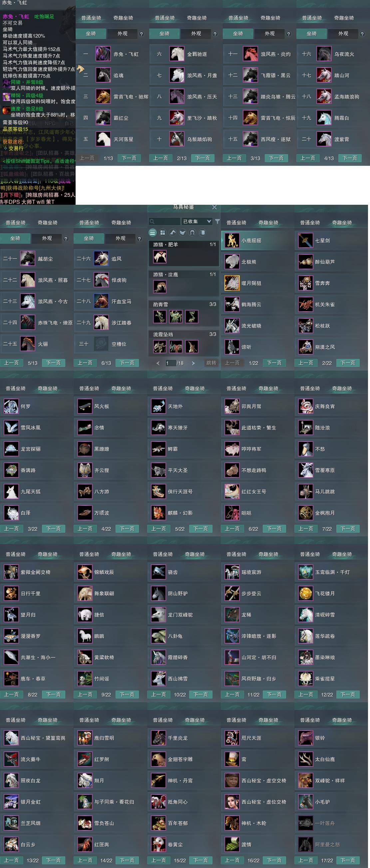
Task: Go to previous harness page arrow beside /18
Action: coord(158,363)
